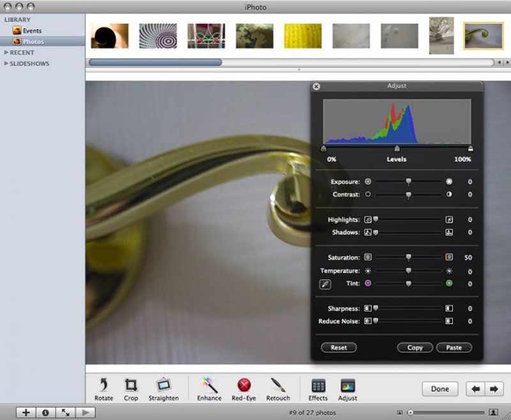511x420 pixels.
Task: Click the Reset button in Adjust panel
Action: click(x=339, y=348)
